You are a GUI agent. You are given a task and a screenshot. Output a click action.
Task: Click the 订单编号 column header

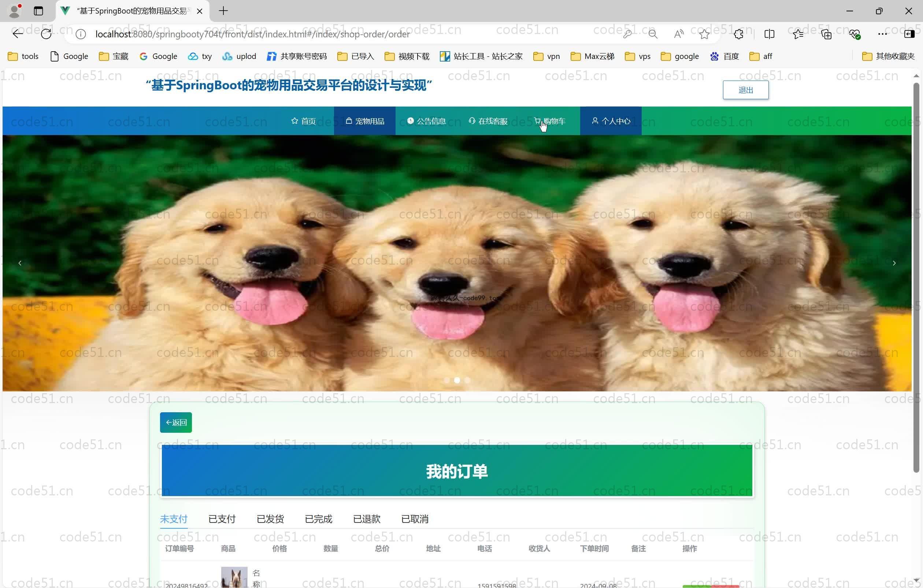pos(179,548)
